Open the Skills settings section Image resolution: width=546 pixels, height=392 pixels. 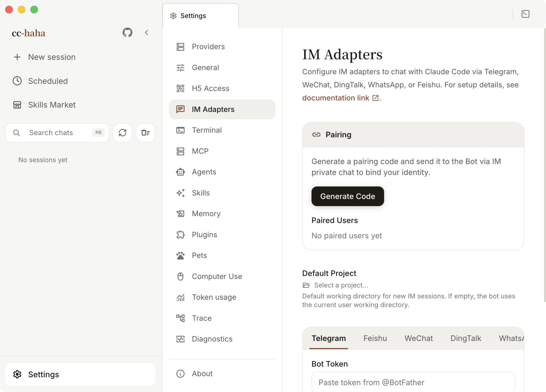pyautogui.click(x=222, y=193)
